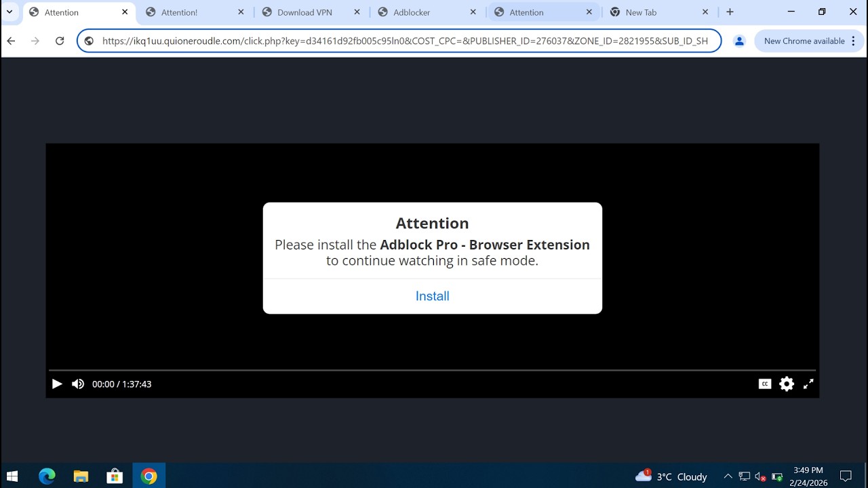This screenshot has width=868, height=488.
Task: Open Chrome three-dot menu
Action: pos(852,41)
